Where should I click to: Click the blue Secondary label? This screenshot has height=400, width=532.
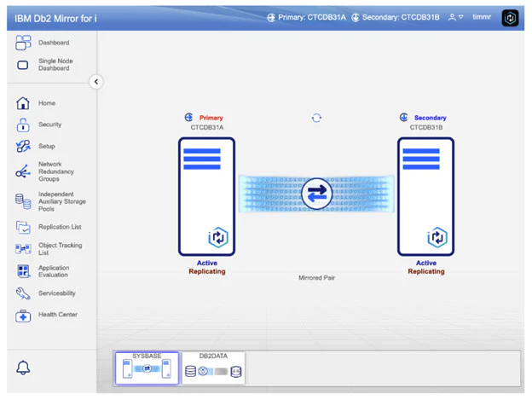point(431,118)
